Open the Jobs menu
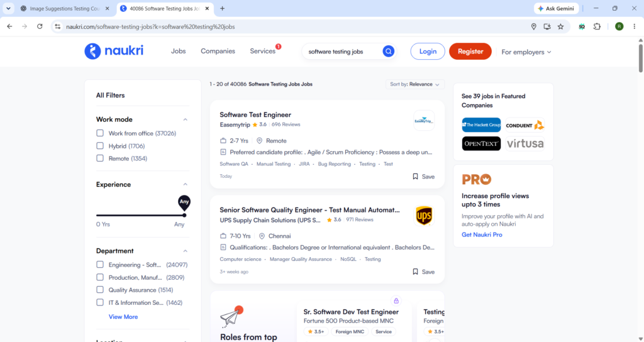644x342 pixels. pyautogui.click(x=178, y=51)
